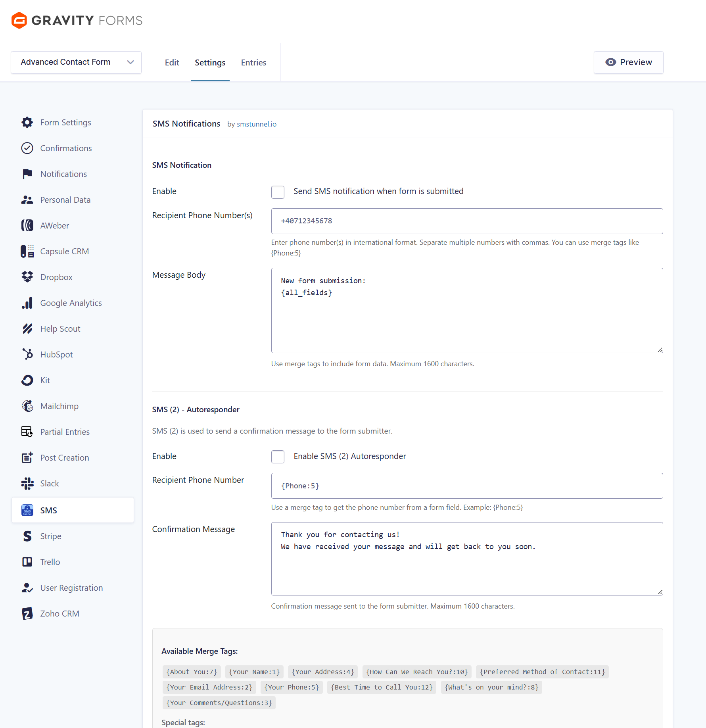Open the smstunnel.io link
Image resolution: width=706 pixels, height=728 pixels.
click(x=257, y=124)
